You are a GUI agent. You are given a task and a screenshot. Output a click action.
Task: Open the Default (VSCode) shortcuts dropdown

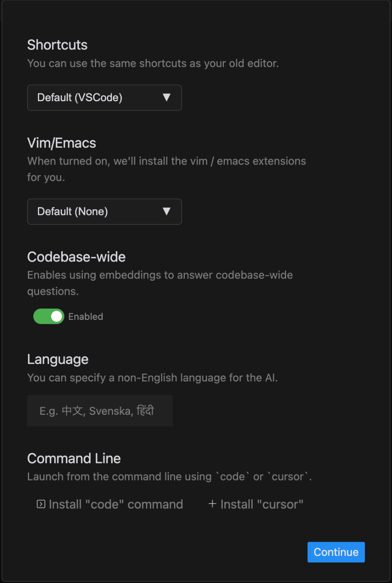click(104, 98)
